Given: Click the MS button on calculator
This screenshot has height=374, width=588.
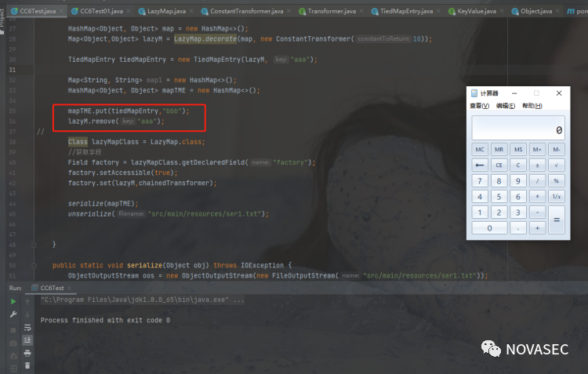Looking at the screenshot, I should [518, 149].
